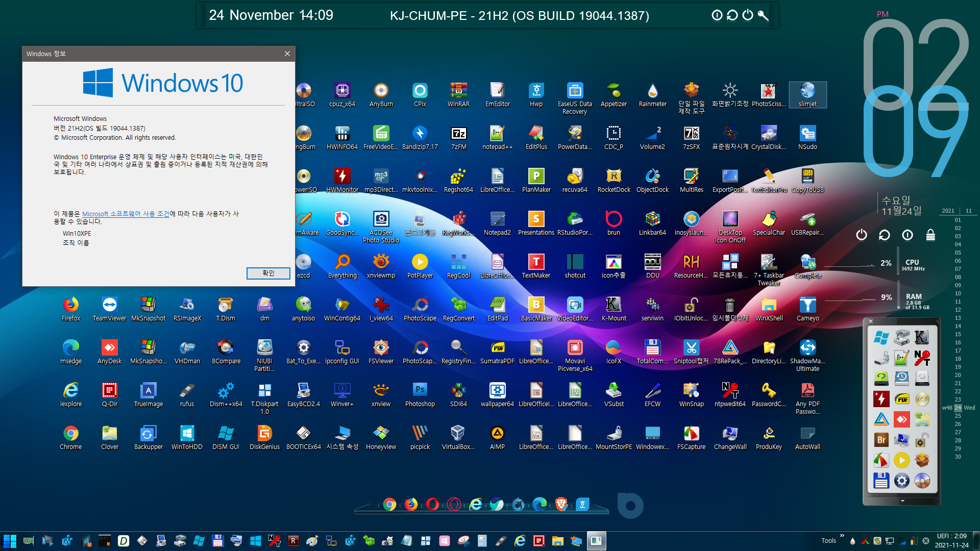Viewport: 980px width, 551px height.
Task: Open WinRAR desktop shortcut
Action: coord(458,95)
